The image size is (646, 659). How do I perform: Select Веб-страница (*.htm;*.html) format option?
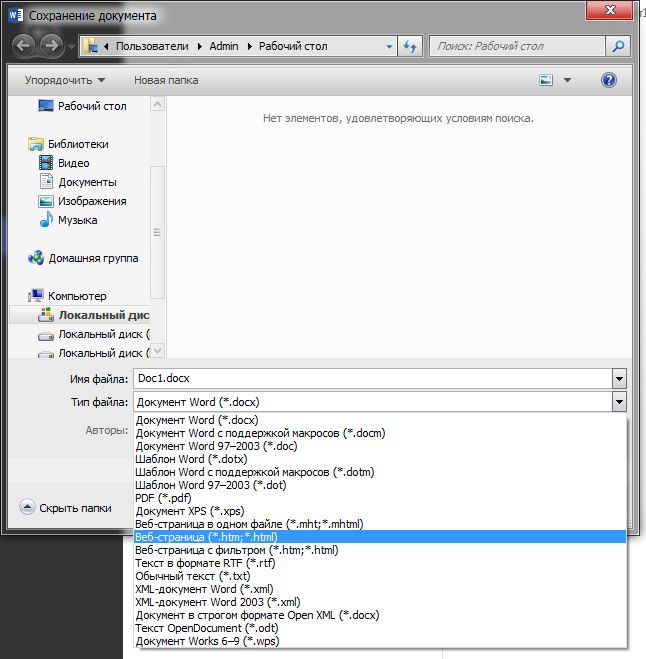click(205, 537)
